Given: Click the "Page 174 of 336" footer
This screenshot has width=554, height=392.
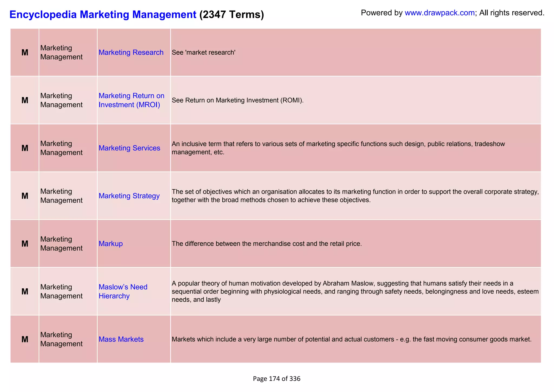Looking at the screenshot, I should 277,379.
